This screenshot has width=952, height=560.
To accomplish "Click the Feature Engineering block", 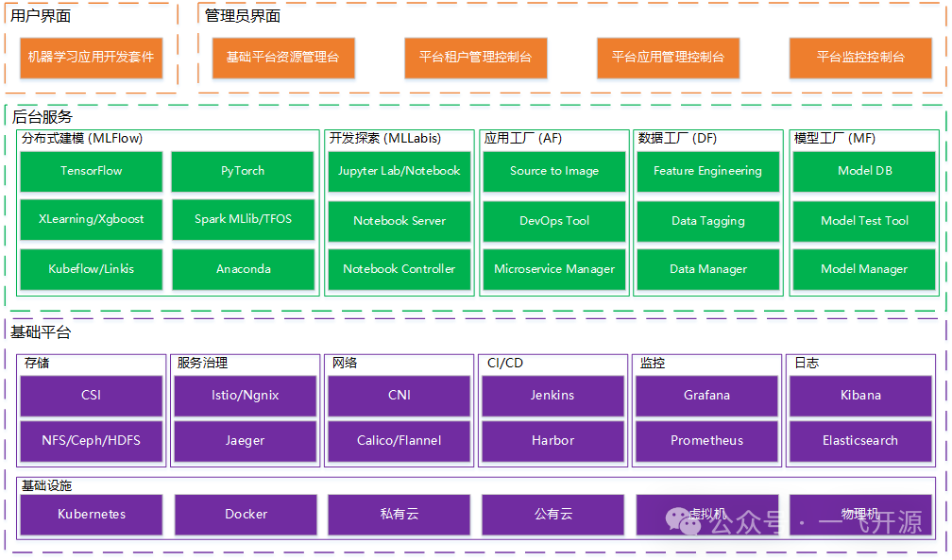I will [708, 171].
